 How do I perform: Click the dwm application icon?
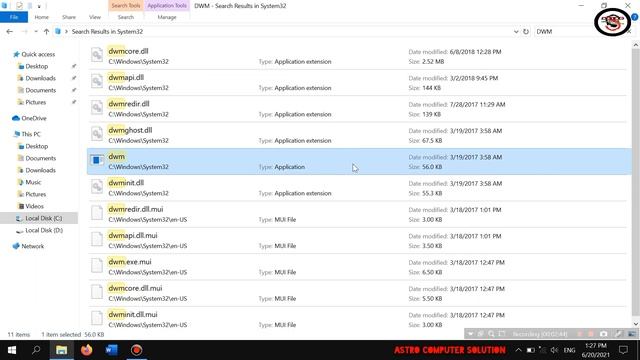point(97,160)
